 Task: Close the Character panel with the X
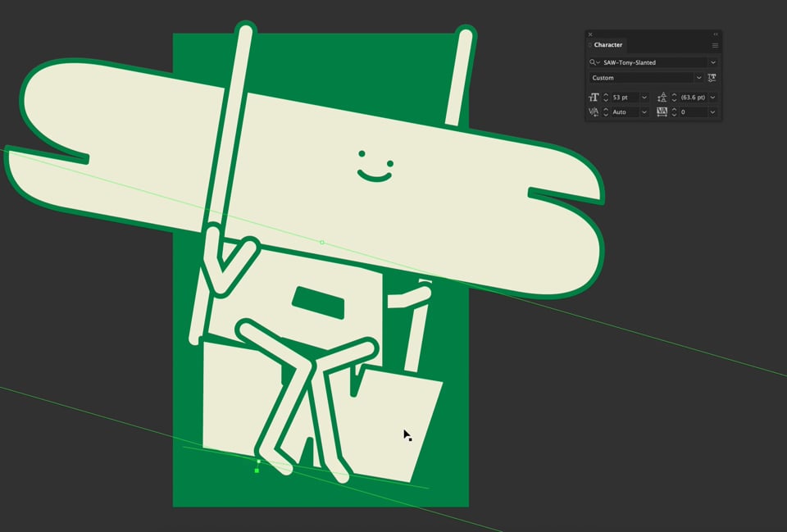[590, 34]
